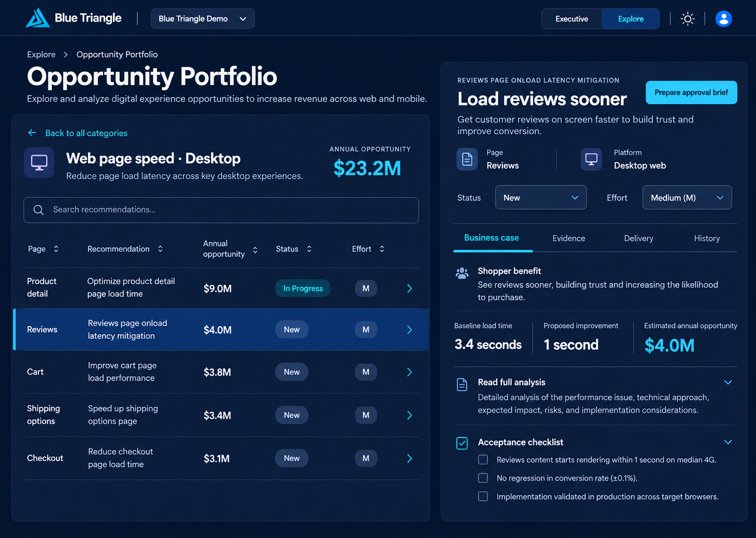Viewport: 756px width, 538px height.
Task: Switch to the Delivery tab
Action: pos(639,238)
